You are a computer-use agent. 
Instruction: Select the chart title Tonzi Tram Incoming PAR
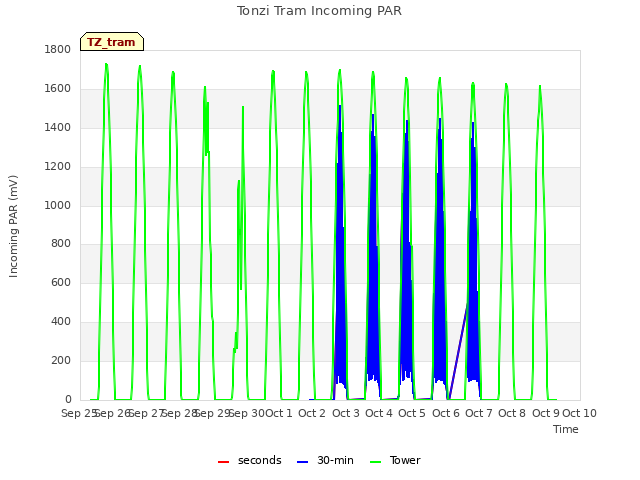[320, 11]
